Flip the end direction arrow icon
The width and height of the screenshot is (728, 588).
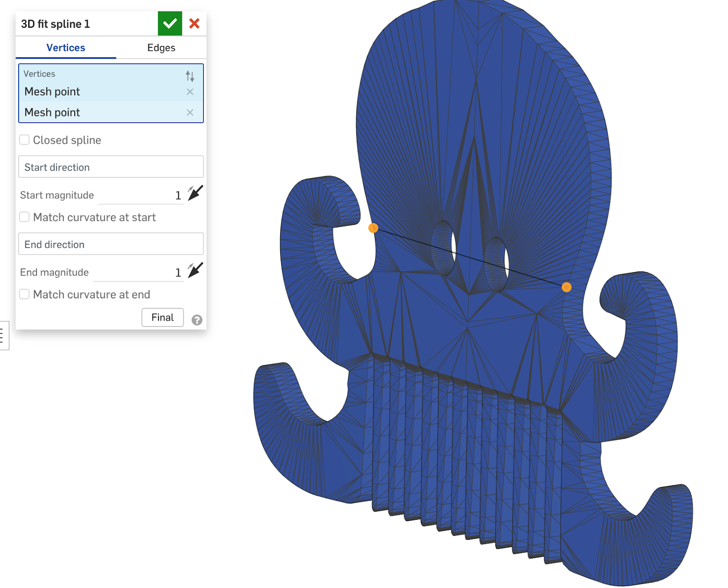tap(195, 271)
